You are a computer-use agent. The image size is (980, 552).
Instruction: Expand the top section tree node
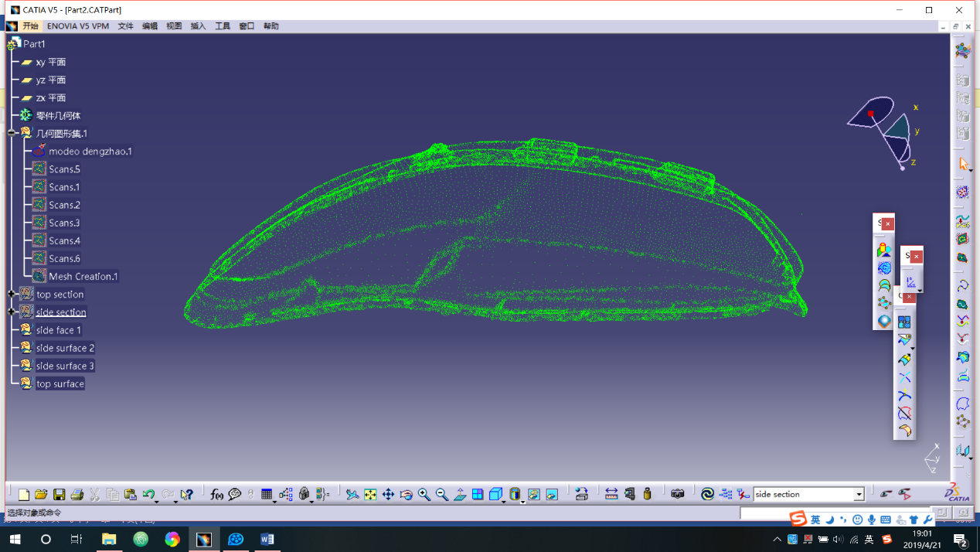coord(12,294)
